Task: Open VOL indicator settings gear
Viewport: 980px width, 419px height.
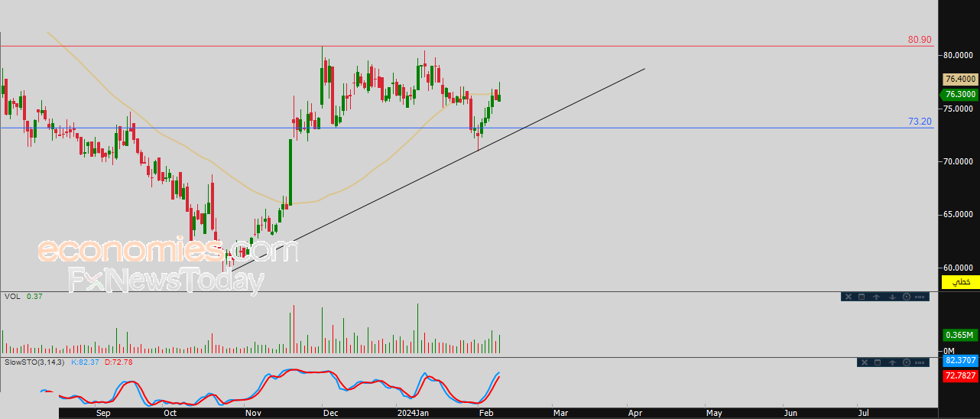Action: point(907,297)
